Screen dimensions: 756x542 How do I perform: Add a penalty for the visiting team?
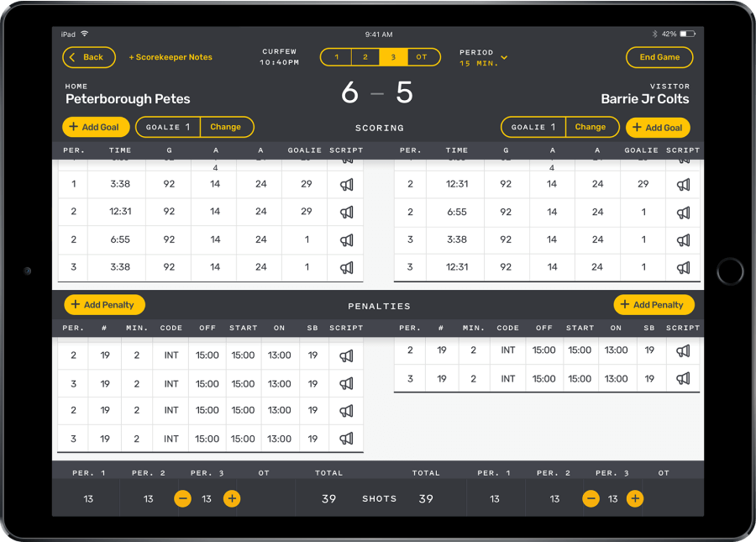(654, 304)
